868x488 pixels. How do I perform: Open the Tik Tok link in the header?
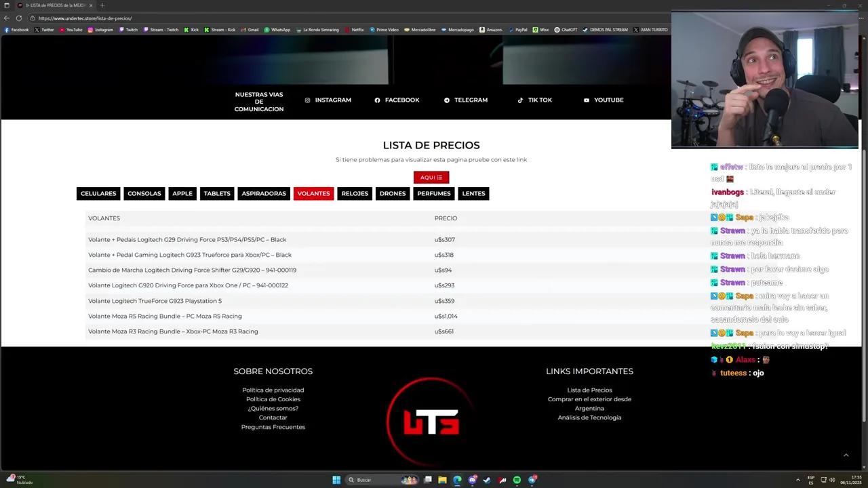[x=535, y=100]
